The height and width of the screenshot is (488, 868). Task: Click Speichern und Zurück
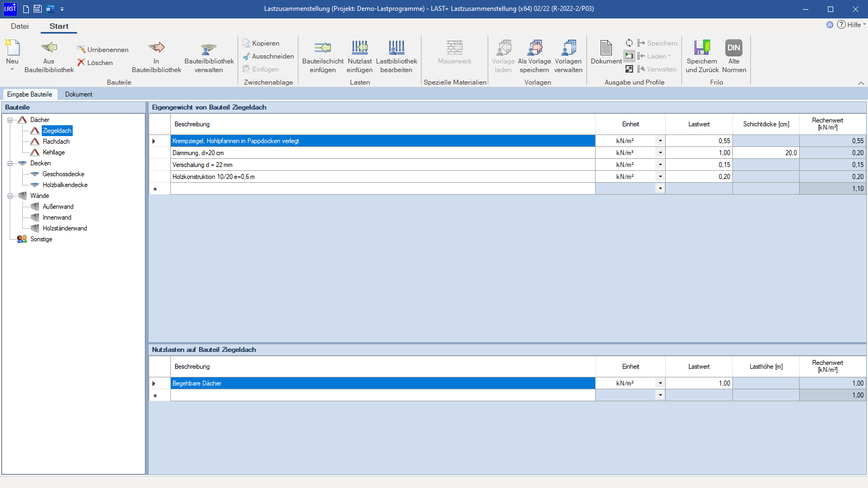[x=702, y=56]
